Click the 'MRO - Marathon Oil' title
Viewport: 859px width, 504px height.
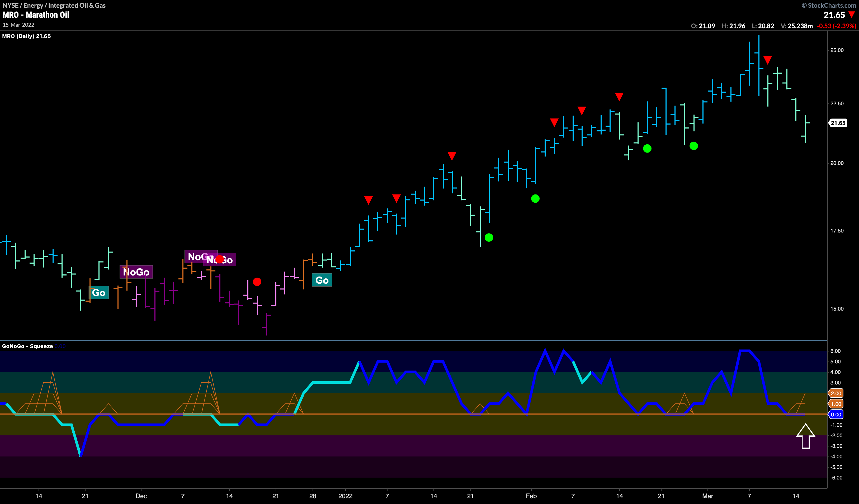tap(36, 15)
